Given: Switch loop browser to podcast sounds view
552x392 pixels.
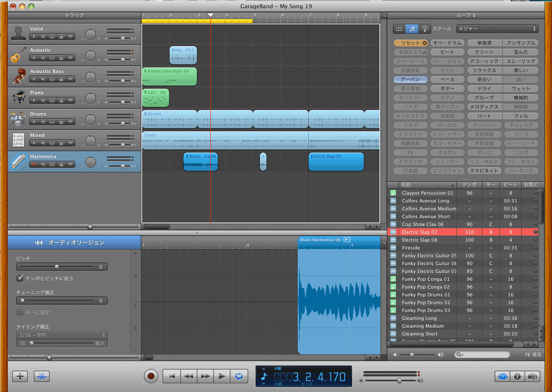Looking at the screenshot, I should pos(425,29).
